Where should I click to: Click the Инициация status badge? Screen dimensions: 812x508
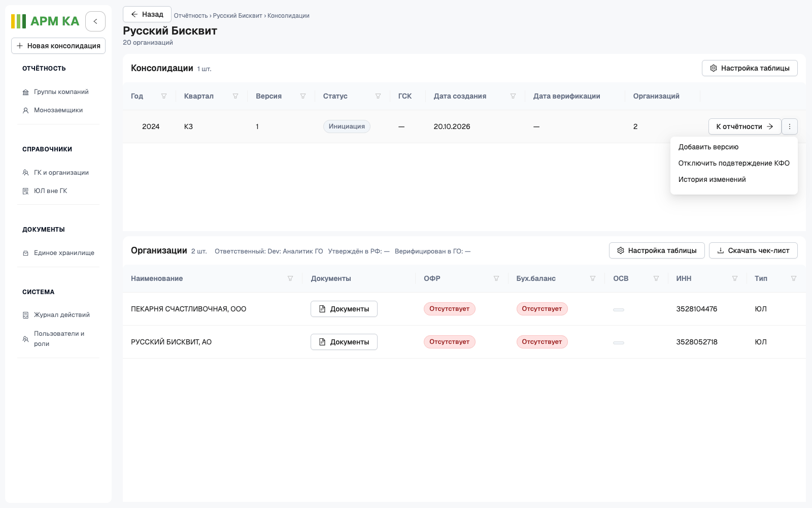347,126
